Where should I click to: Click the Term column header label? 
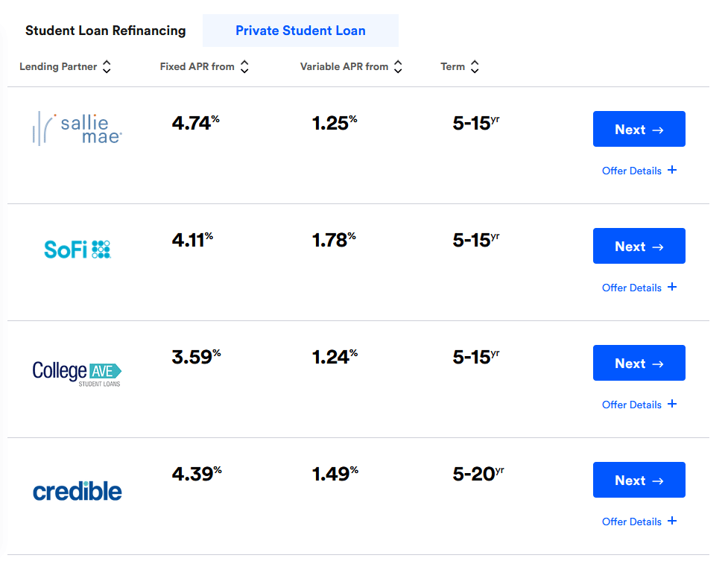[453, 66]
